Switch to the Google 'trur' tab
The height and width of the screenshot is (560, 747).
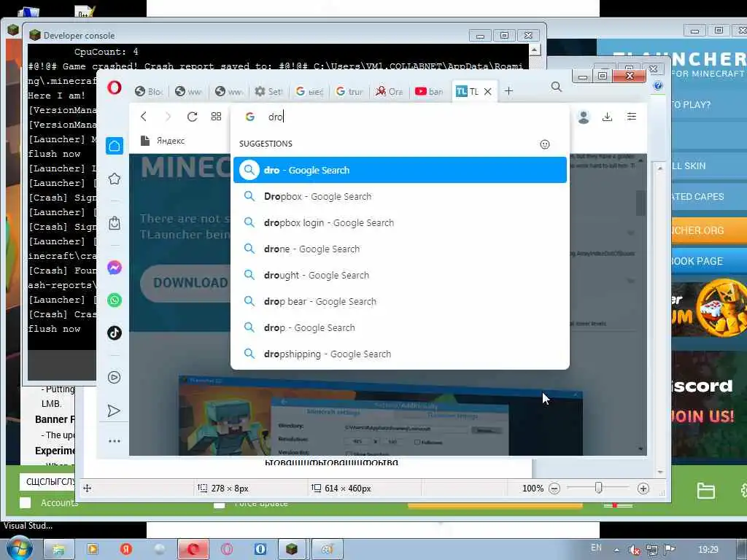pyautogui.click(x=349, y=91)
